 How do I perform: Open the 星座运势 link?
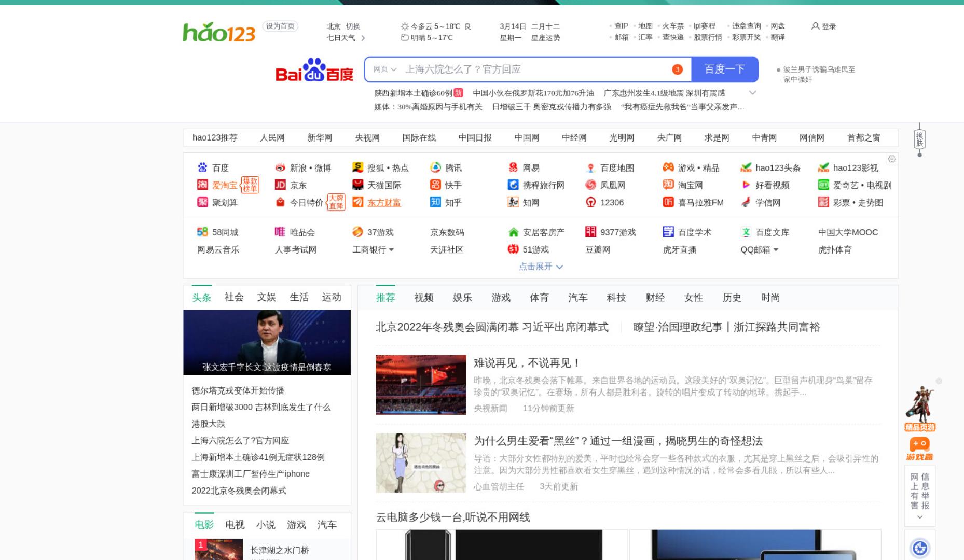pos(546,38)
